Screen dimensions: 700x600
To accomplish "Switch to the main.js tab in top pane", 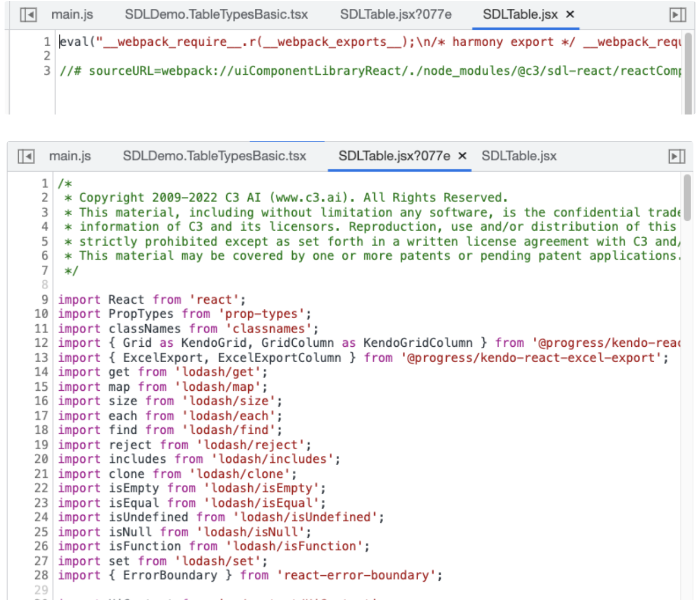I will pyautogui.click(x=72, y=15).
